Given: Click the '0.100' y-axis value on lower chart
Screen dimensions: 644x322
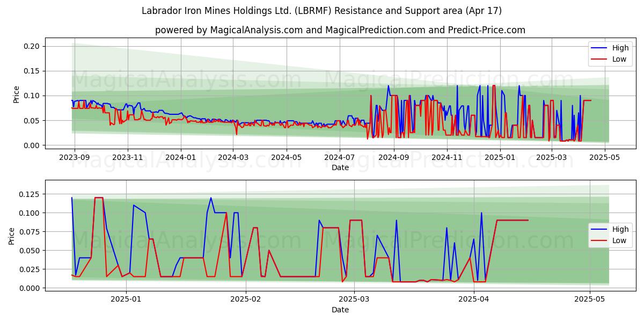Looking at the screenshot, I should [x=30, y=213].
